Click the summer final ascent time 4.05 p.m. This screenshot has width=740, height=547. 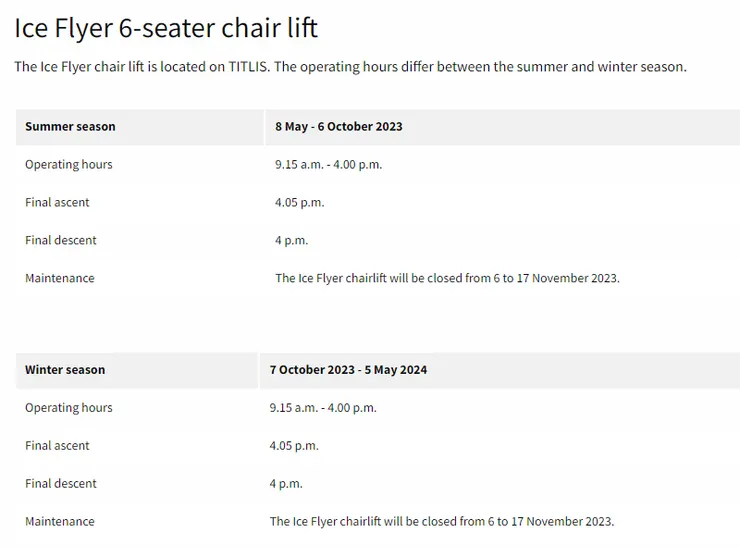pos(299,203)
